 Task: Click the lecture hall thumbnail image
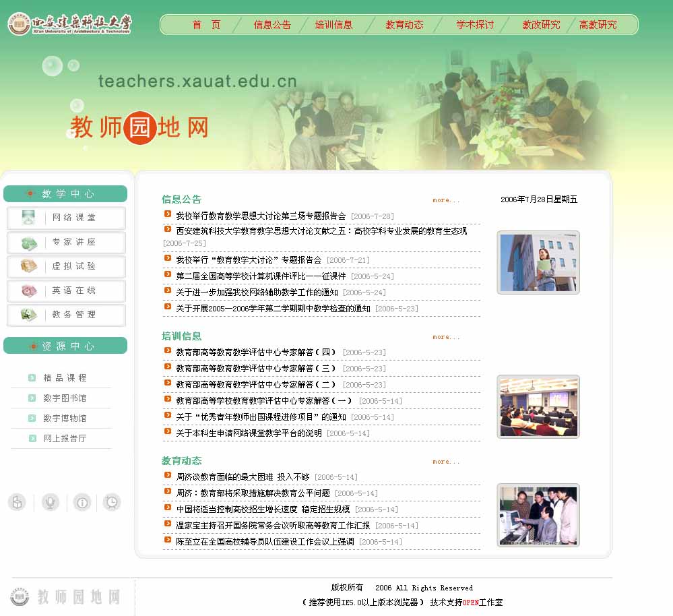[x=538, y=406]
